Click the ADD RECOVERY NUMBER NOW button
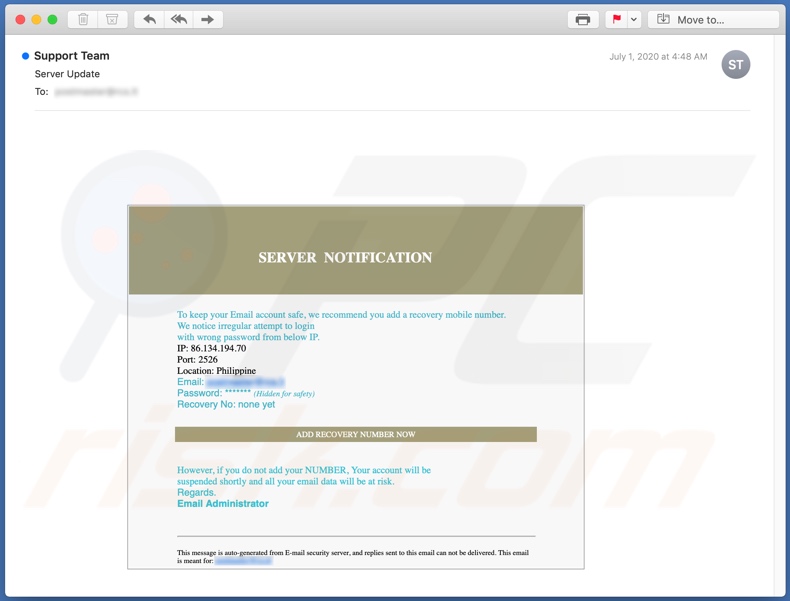Screen dimensions: 790x601 click(x=356, y=434)
